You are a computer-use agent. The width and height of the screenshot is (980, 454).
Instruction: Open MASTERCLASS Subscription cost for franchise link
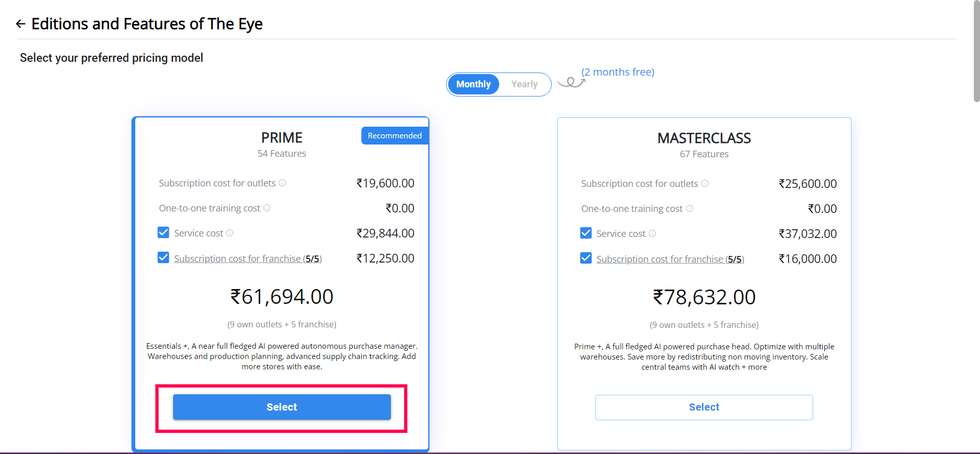[659, 259]
